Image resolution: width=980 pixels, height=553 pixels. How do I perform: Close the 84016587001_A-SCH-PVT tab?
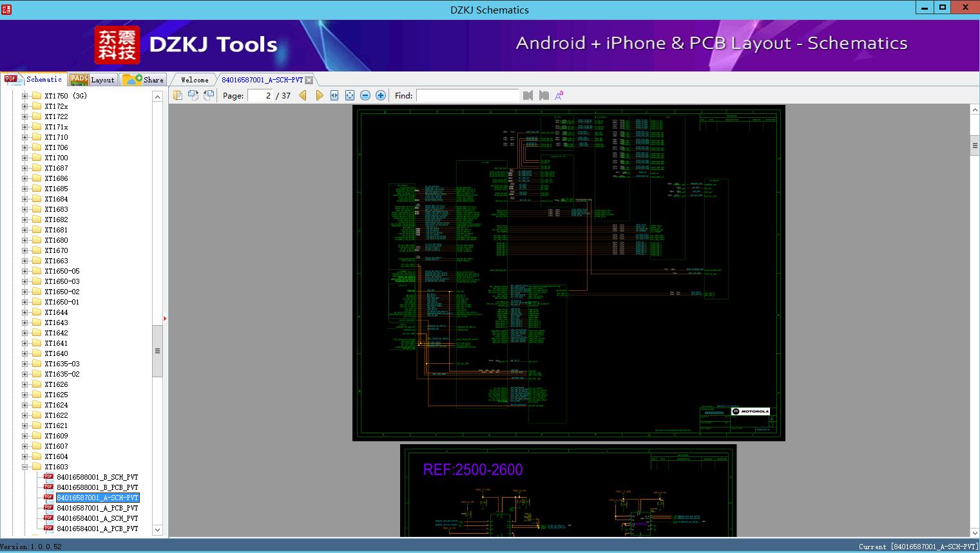tap(309, 80)
